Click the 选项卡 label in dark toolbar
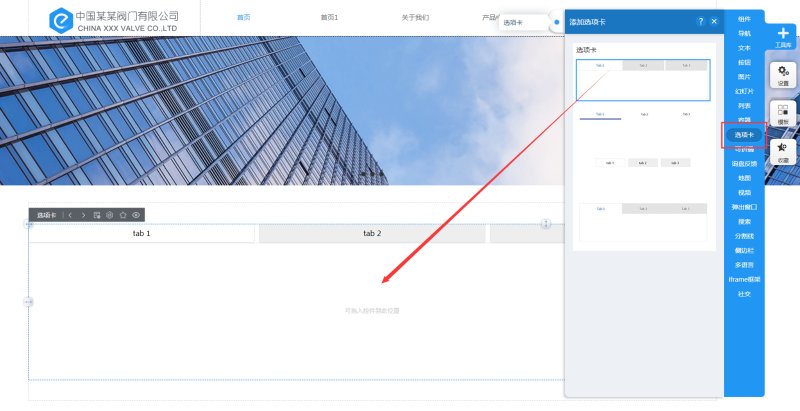The width and height of the screenshot is (800, 411). 46,215
